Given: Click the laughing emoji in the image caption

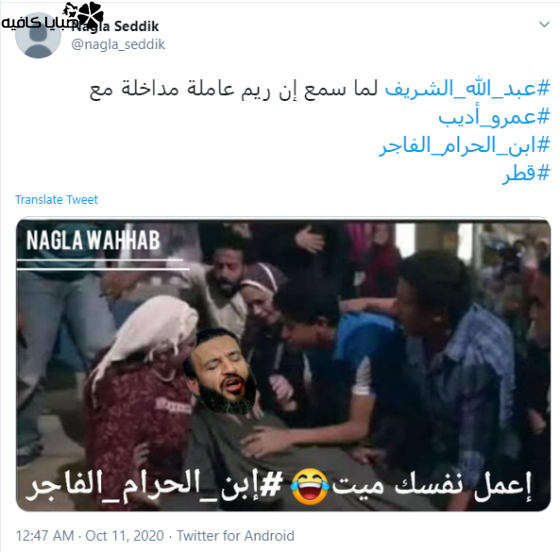Looking at the screenshot, I should click(309, 487).
